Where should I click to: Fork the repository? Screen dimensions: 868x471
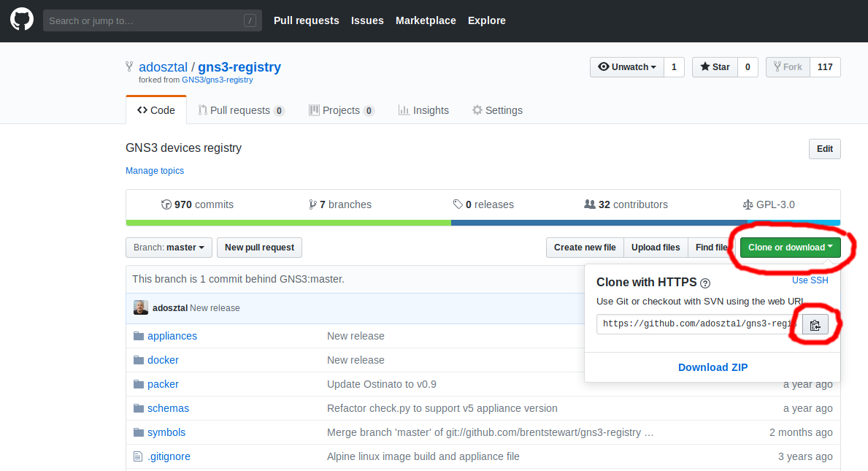point(788,67)
